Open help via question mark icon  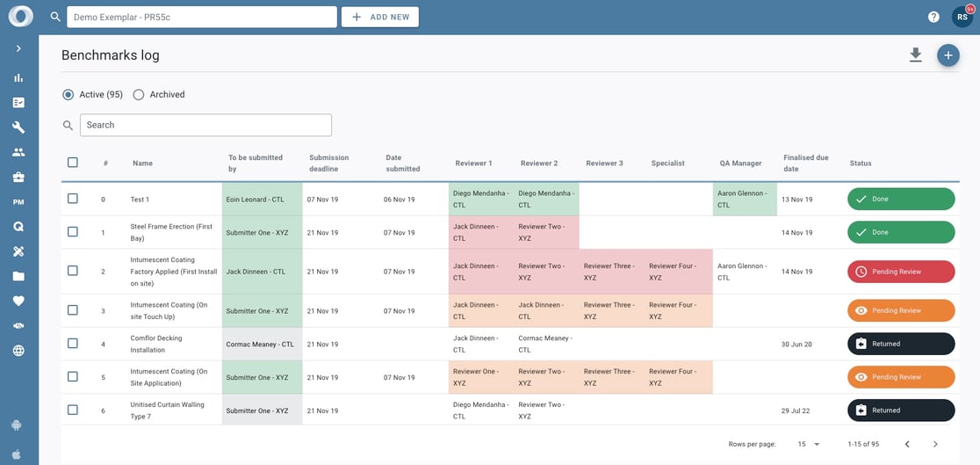(x=933, y=17)
